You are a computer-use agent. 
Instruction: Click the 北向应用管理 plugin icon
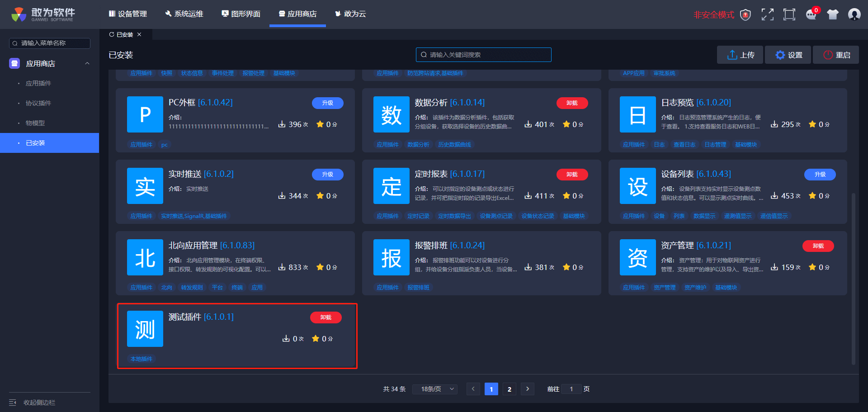click(145, 257)
